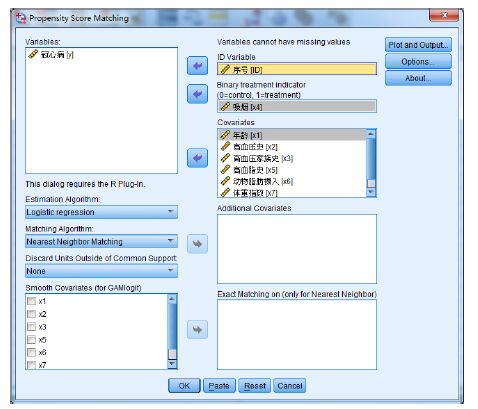Select the 年龄 [x1] covariate entry
The height and width of the screenshot is (409, 478).
[x=292, y=135]
